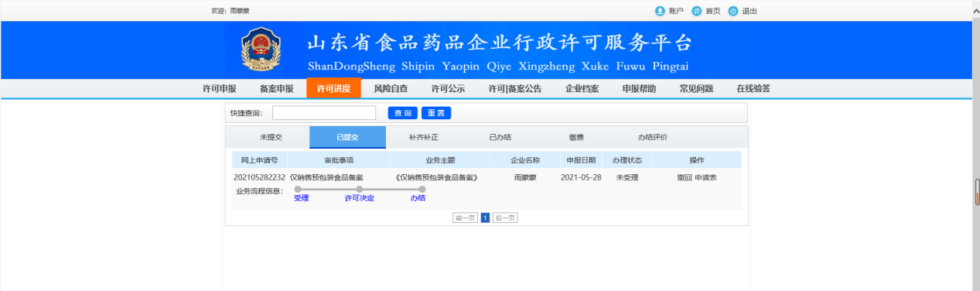Click the 办结 process step
This screenshot has height=291, width=980.
point(418,198)
